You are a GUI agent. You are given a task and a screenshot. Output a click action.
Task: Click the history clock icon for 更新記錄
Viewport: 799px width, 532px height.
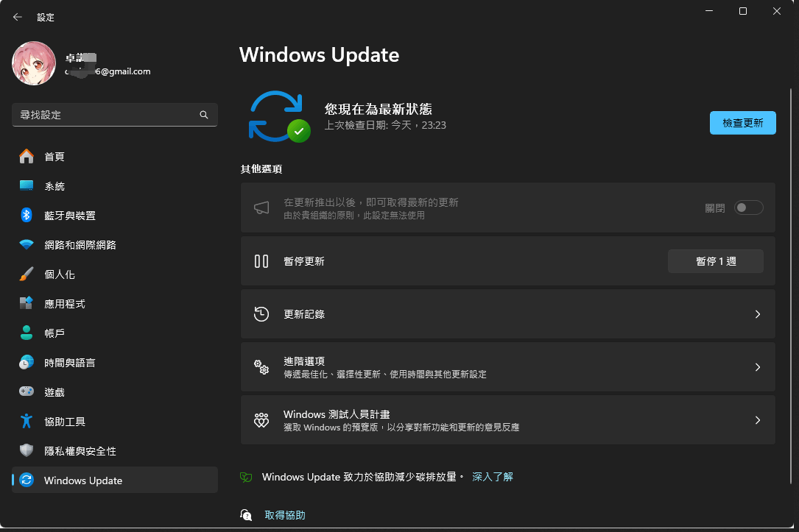point(261,314)
